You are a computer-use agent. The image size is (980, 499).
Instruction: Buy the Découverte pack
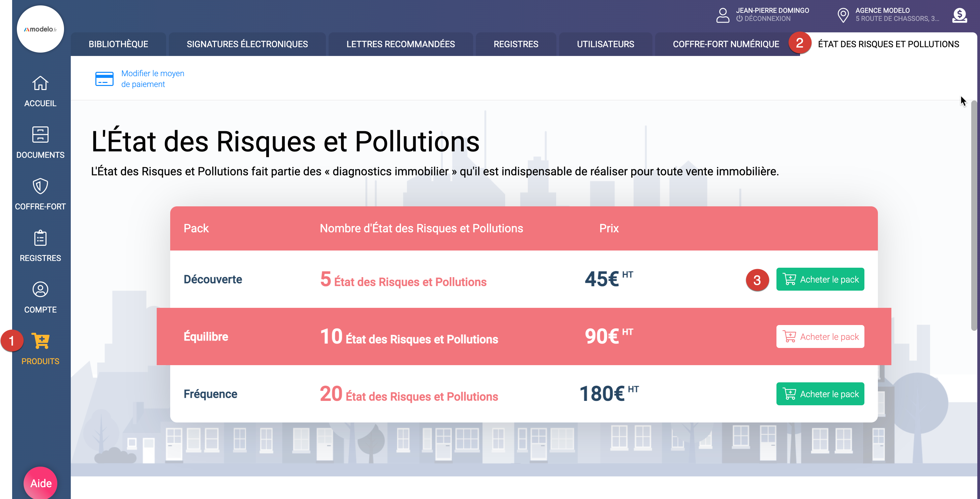(820, 280)
